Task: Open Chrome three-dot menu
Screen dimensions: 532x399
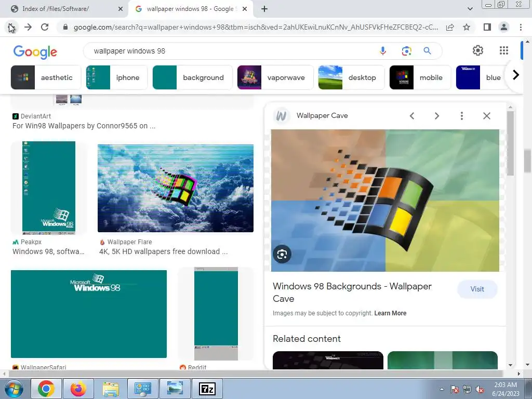Action: 521,27
